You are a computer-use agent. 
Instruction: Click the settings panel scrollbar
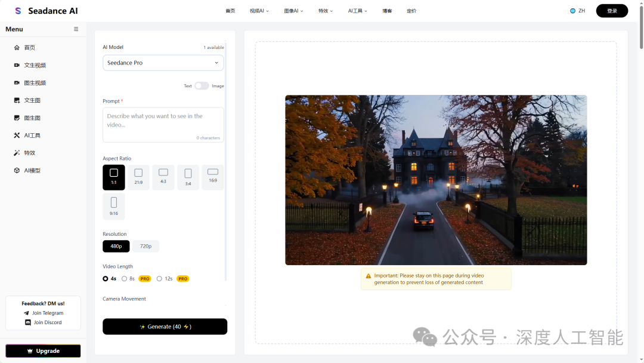[225, 161]
